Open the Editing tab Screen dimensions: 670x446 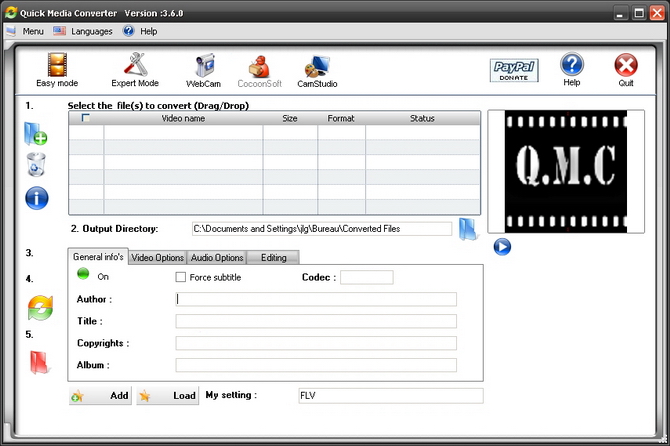coord(273,258)
